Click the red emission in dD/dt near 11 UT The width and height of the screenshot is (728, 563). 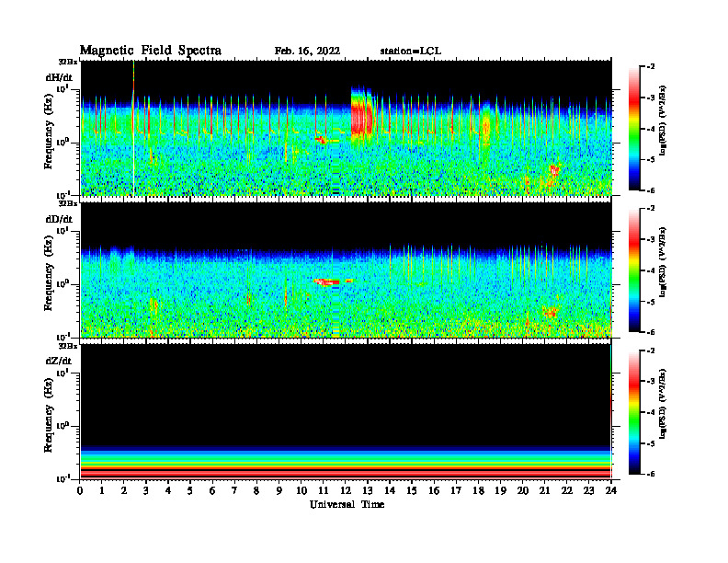(328, 281)
